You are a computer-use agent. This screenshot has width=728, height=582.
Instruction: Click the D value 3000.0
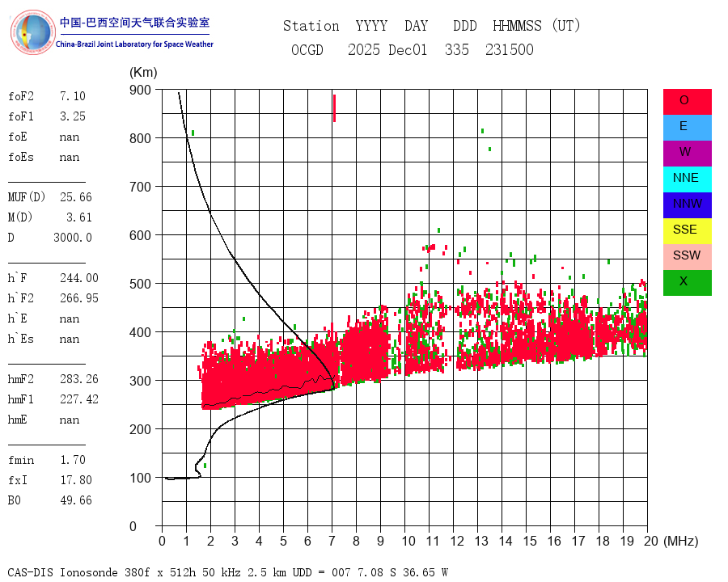click(x=73, y=238)
